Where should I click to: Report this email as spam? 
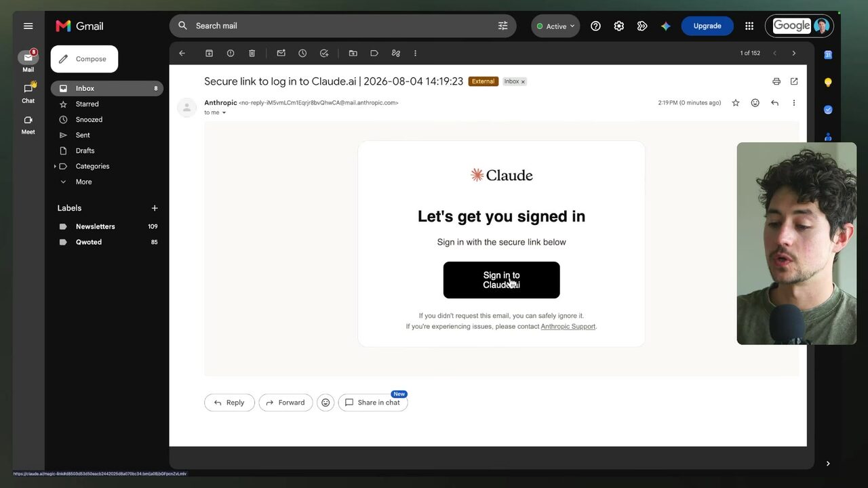point(231,53)
